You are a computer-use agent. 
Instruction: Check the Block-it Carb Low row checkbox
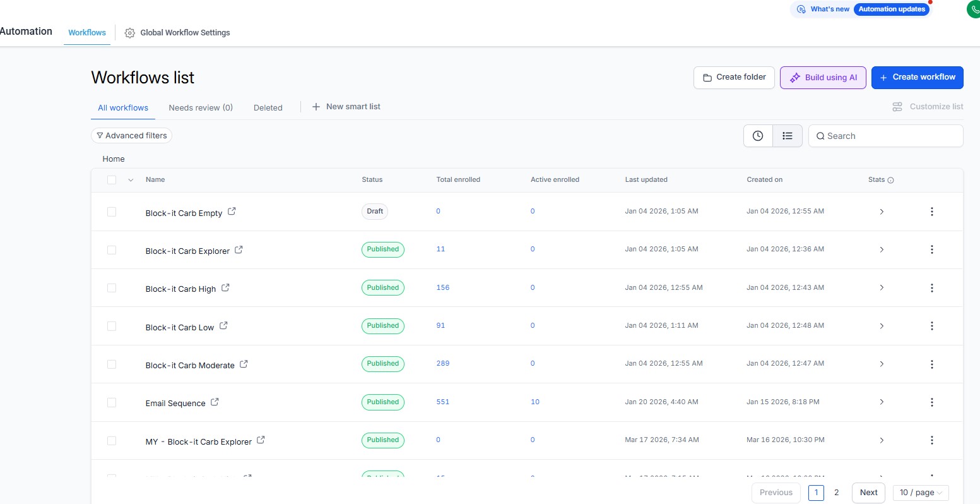pos(112,326)
